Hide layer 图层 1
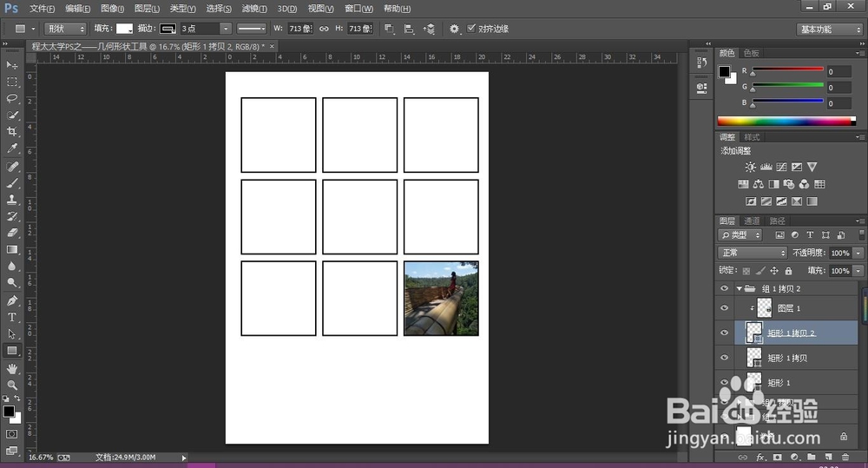868x468 pixels. (724, 308)
